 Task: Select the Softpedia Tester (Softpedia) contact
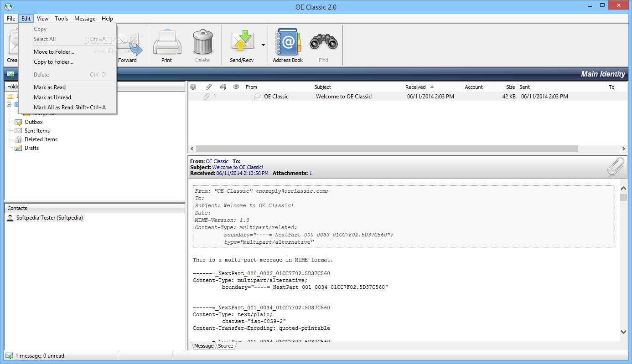point(49,218)
